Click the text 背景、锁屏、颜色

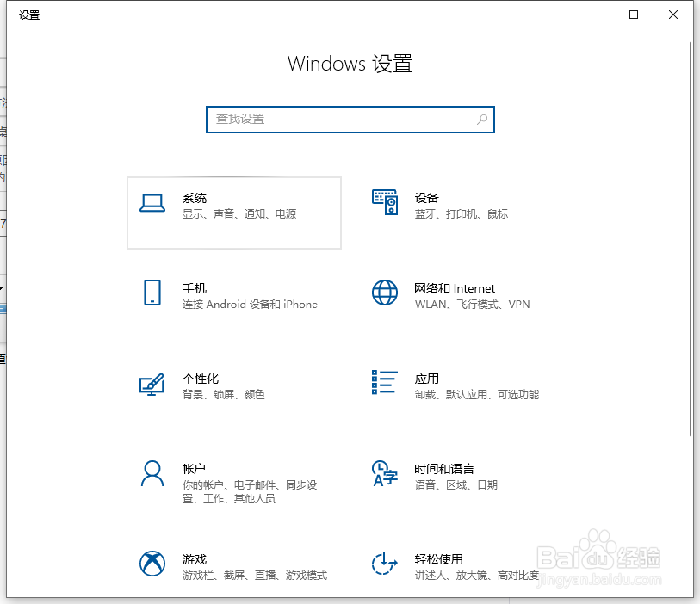(224, 394)
